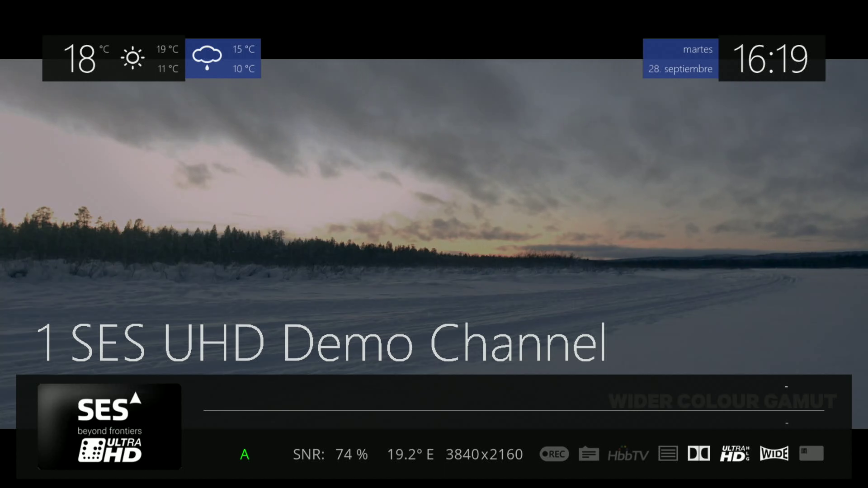Click the teletext lines icon
868x488 pixels.
(x=668, y=453)
